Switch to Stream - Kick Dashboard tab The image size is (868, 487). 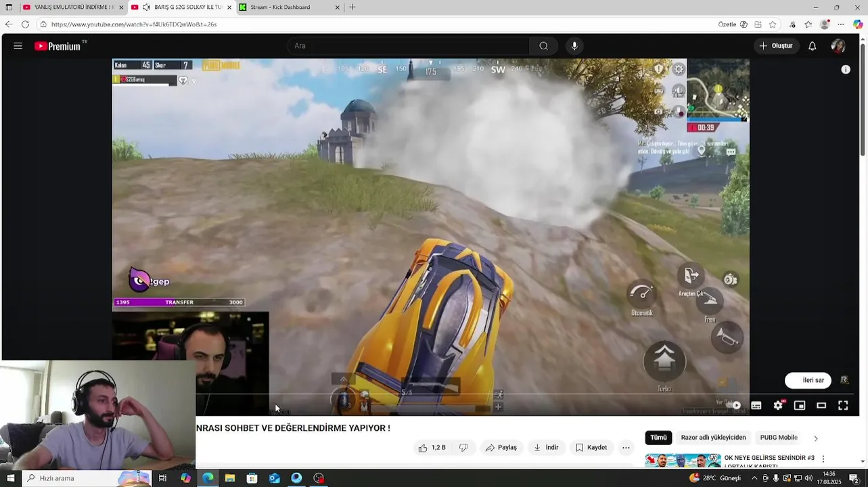[x=290, y=7]
